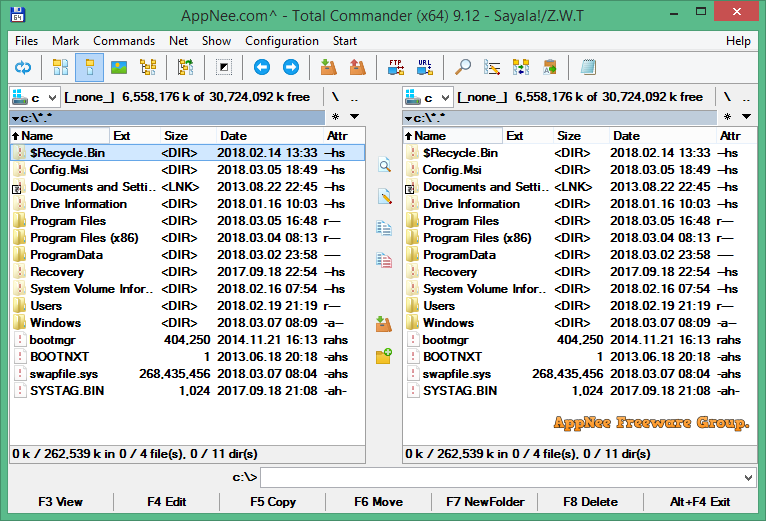Go forward with blue right arrow
This screenshot has height=521, width=766.
291,67
